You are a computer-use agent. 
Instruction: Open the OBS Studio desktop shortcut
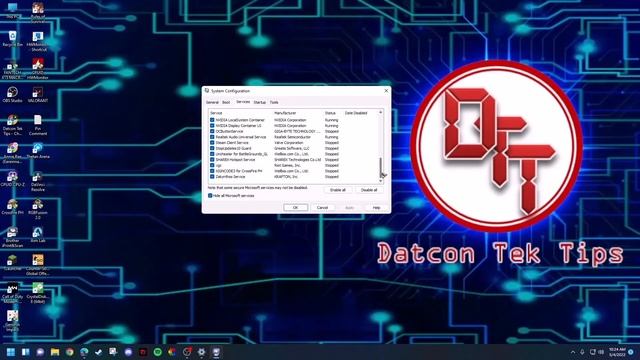[13, 94]
